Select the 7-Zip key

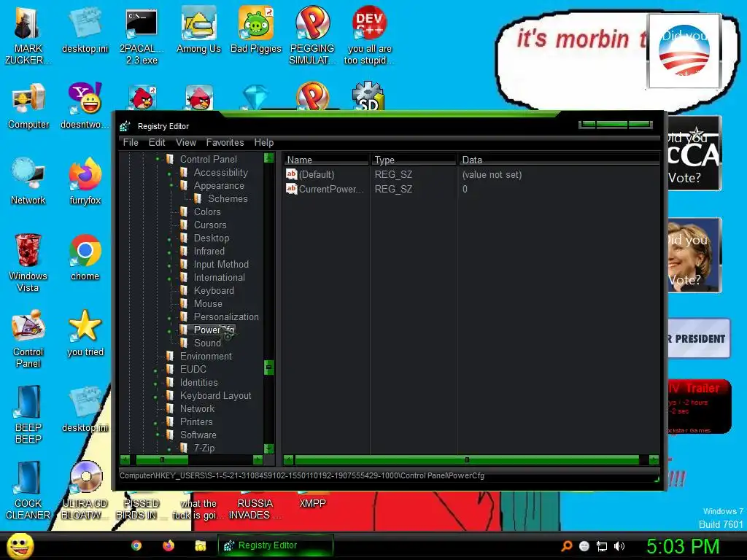click(204, 448)
